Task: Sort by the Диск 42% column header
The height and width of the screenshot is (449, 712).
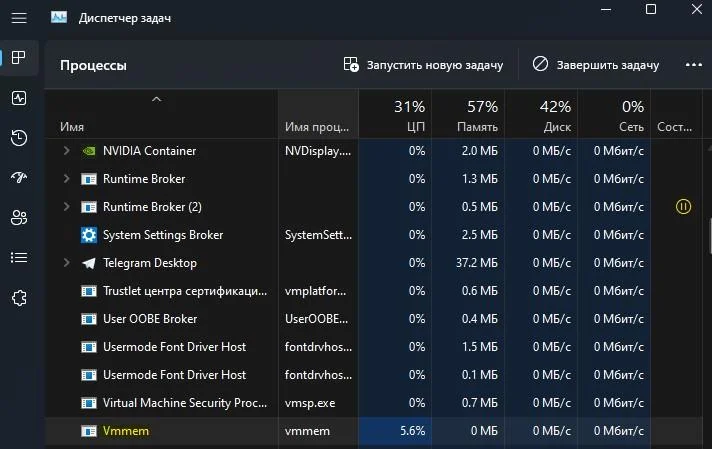Action: click(541, 116)
